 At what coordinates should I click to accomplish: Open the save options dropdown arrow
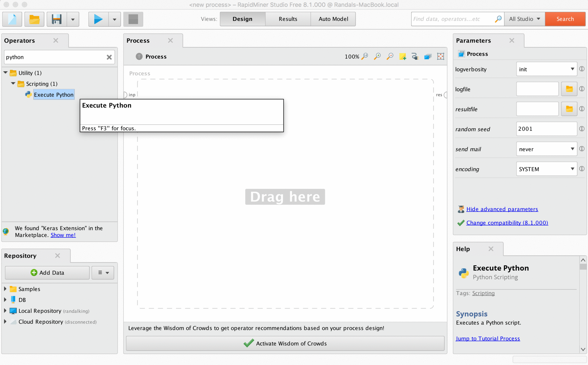[x=73, y=19]
